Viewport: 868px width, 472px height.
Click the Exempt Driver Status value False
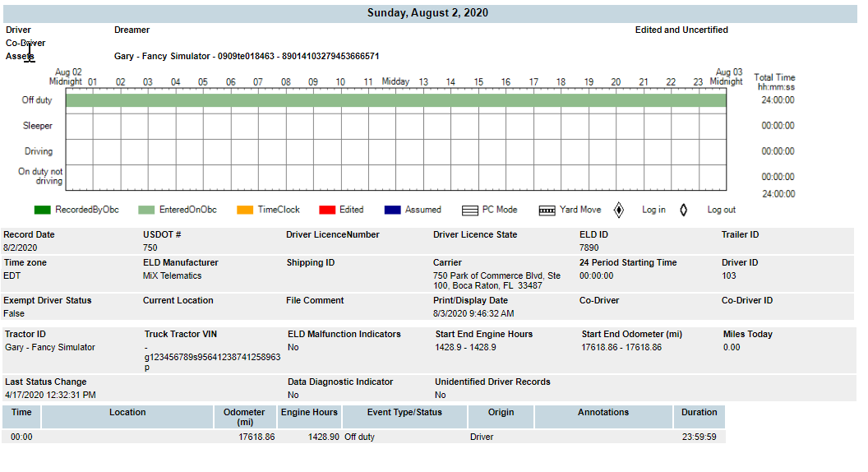tap(14, 313)
